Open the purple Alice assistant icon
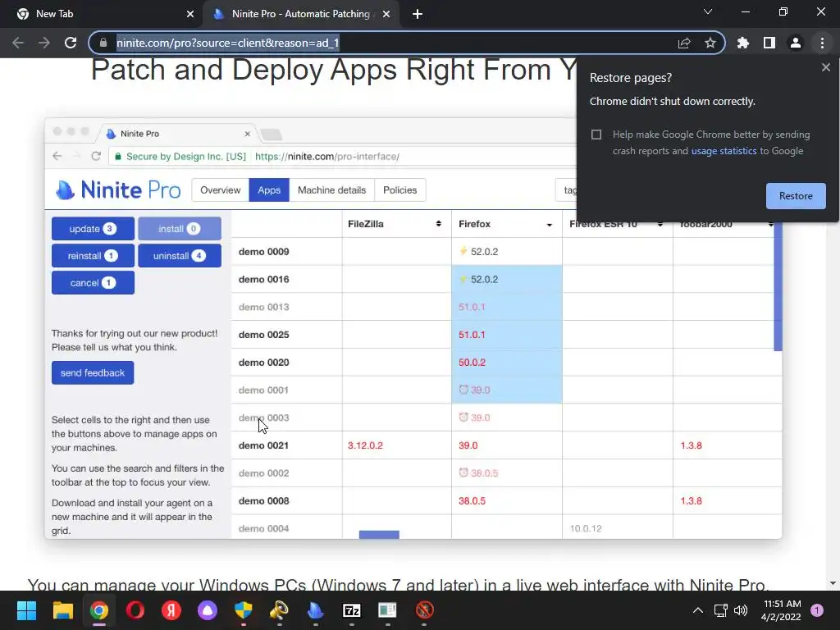This screenshot has width=840, height=630. pyautogui.click(x=208, y=610)
